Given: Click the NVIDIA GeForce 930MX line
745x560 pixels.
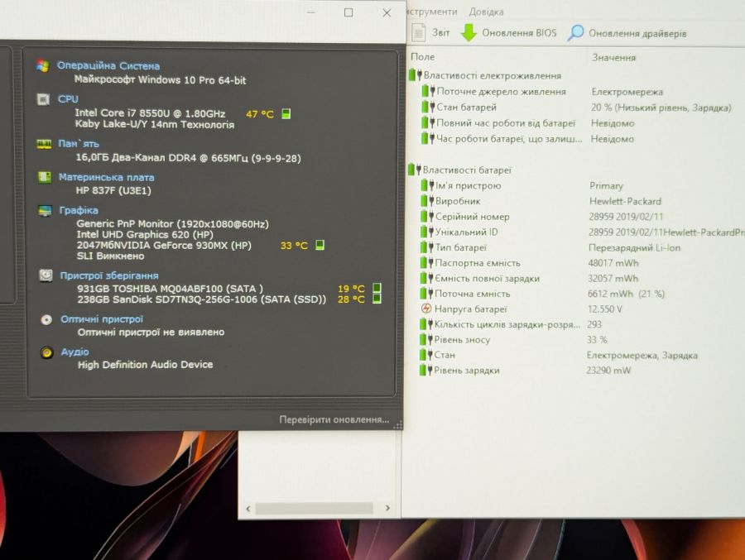Looking at the screenshot, I should click(164, 245).
